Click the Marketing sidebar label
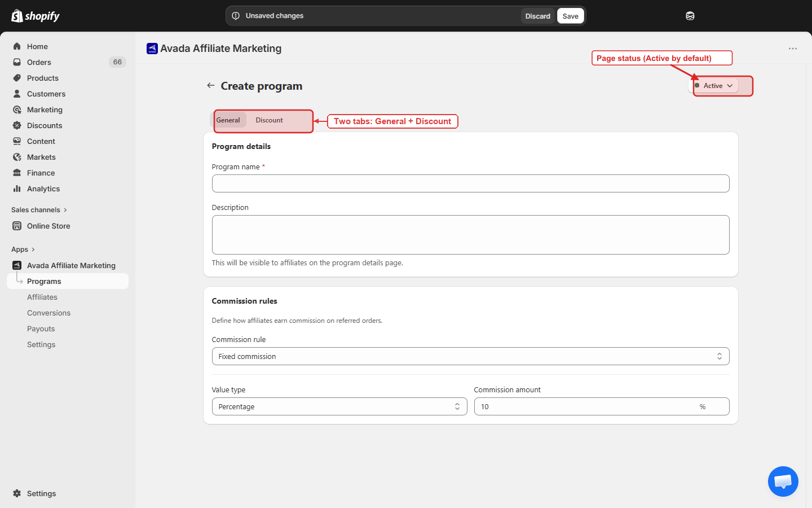 pyautogui.click(x=45, y=110)
